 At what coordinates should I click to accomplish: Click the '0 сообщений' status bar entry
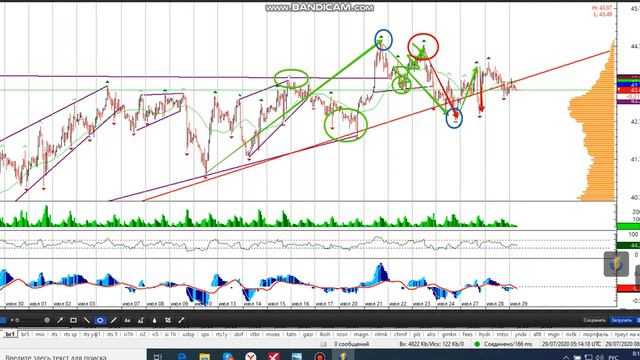(x=351, y=344)
